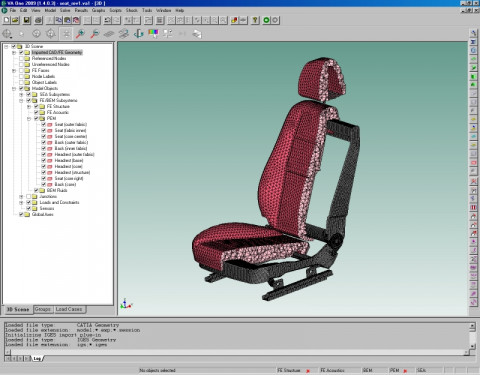
Task: Select the Log tab
Action: pyautogui.click(x=37, y=359)
